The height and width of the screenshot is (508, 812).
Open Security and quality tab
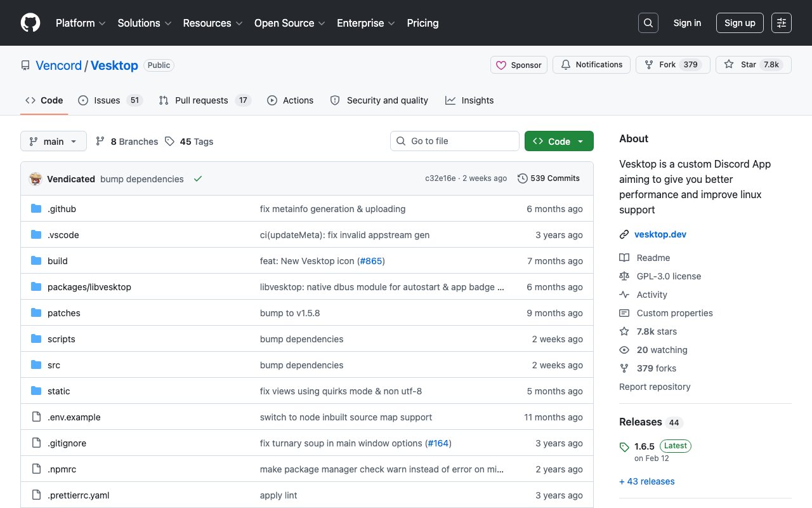(x=379, y=100)
